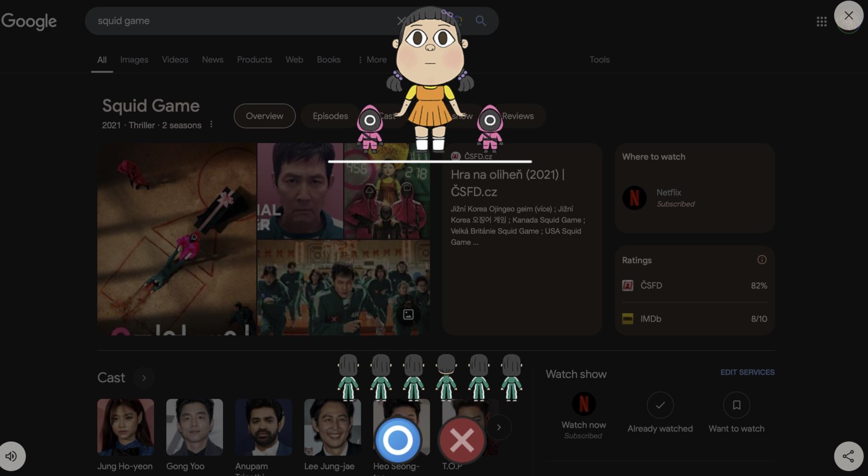The width and height of the screenshot is (868, 476).
Task: Switch to the News tab
Action: [x=212, y=60]
